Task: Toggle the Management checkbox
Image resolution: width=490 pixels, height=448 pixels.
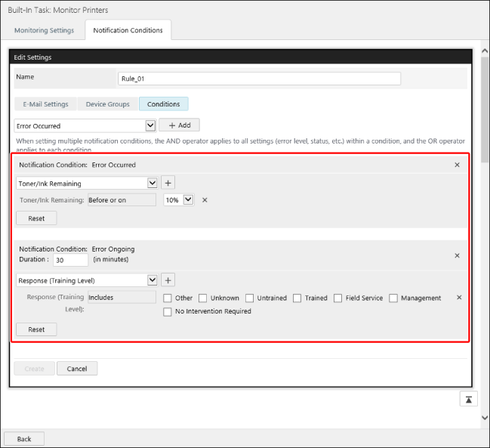Action: click(x=394, y=298)
